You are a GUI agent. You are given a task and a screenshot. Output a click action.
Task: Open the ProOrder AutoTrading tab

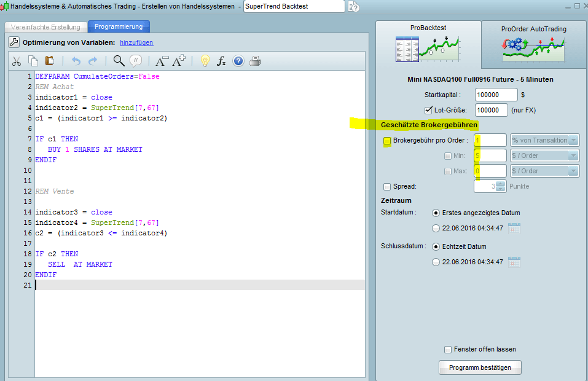[x=533, y=43]
